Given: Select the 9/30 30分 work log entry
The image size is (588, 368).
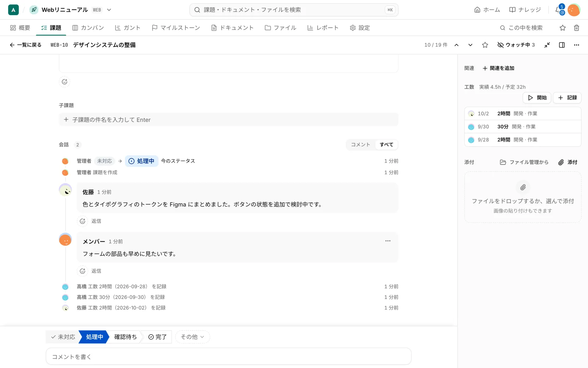Looking at the screenshot, I should (523, 127).
